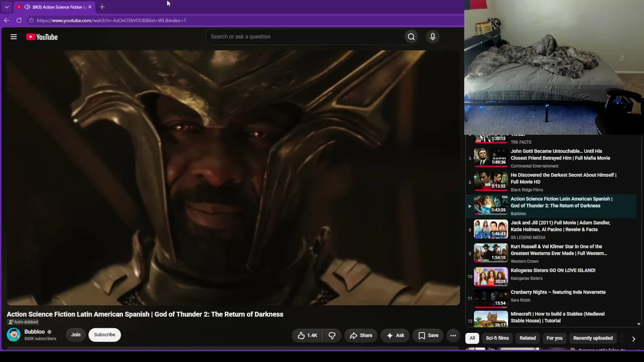Close the Action Science Fiction tab

pos(90,7)
